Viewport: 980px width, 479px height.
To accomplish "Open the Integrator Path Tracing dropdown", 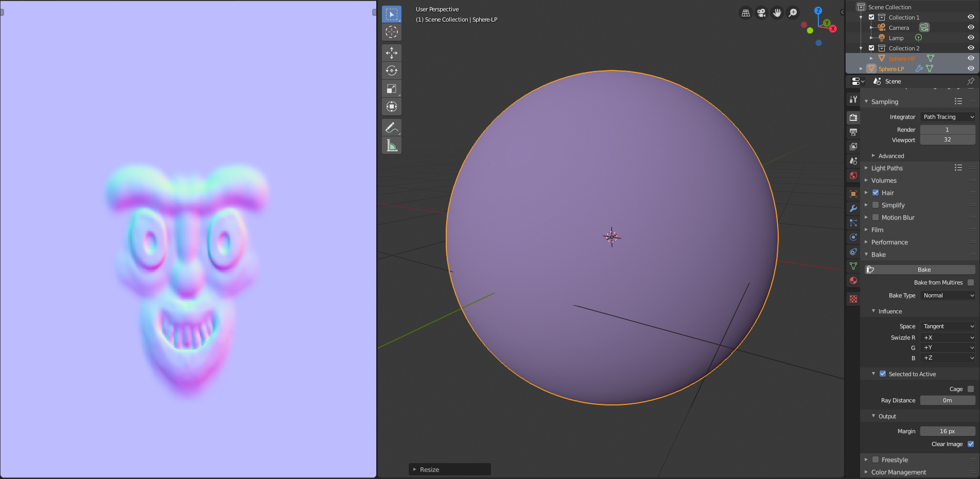I will (x=948, y=117).
